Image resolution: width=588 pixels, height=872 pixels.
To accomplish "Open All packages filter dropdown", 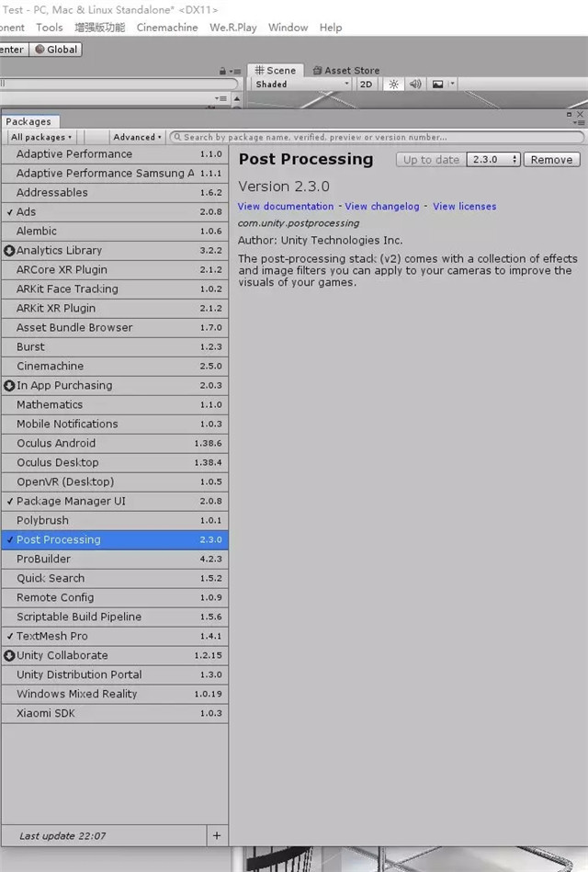I will tap(40, 137).
